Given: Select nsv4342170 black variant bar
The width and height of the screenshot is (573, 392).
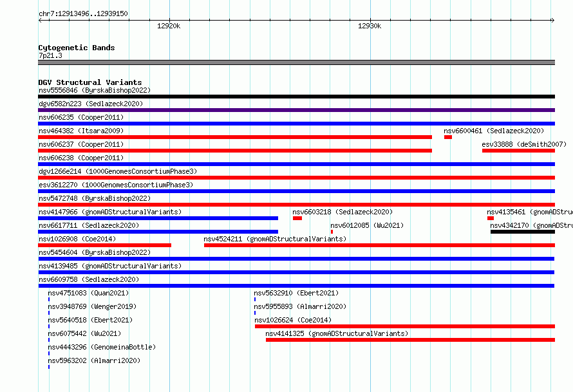Looking at the screenshot, I should click(523, 232).
